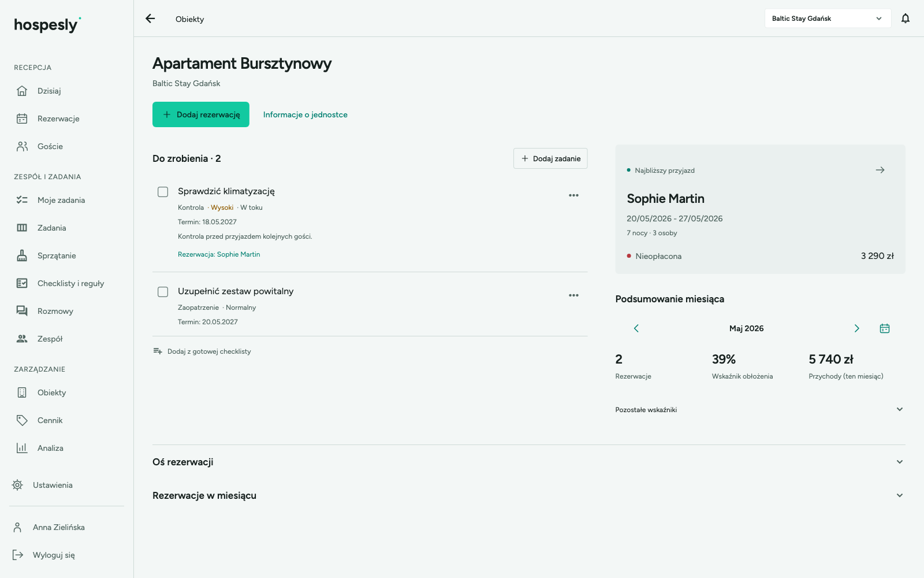This screenshot has width=924, height=578.
Task: Open the Sophie Martin arrival card
Action: tap(760, 209)
